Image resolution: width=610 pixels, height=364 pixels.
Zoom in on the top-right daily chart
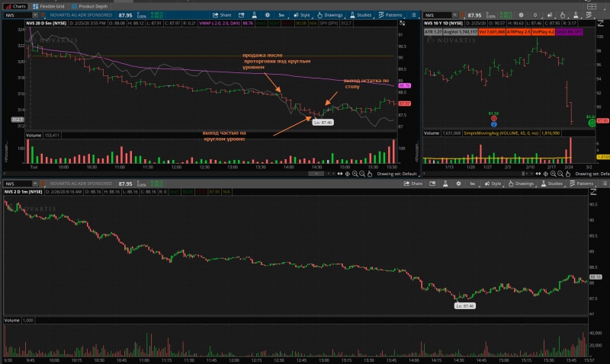point(553,174)
